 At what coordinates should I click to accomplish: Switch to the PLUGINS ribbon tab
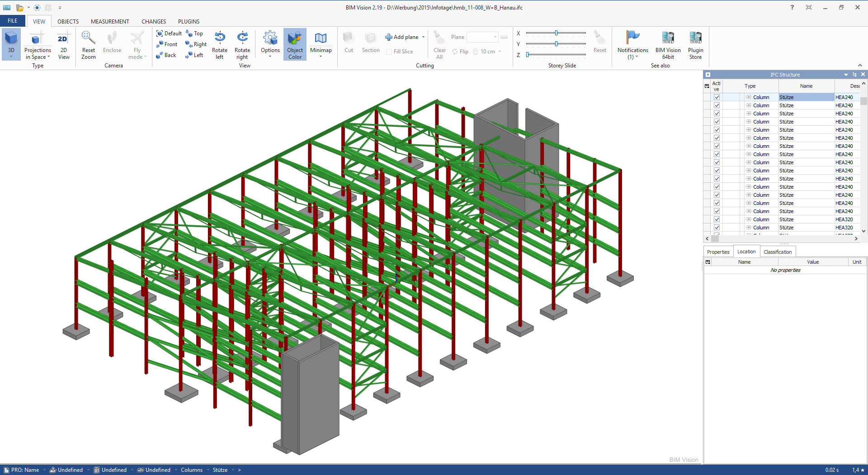(189, 21)
